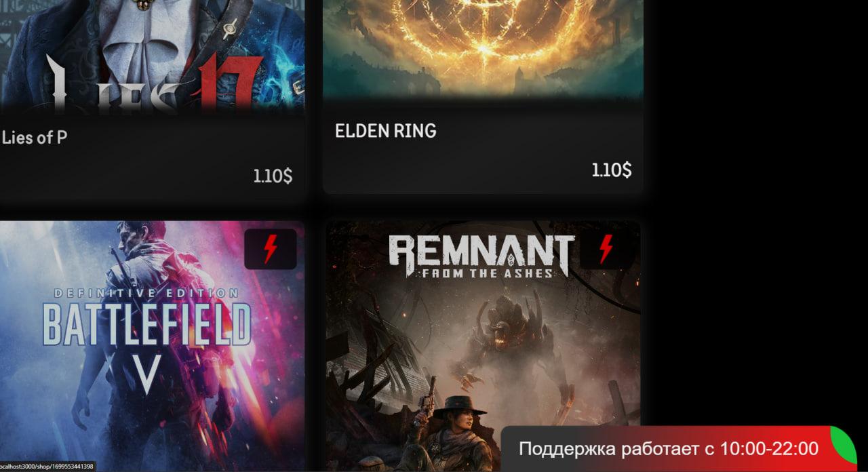Image resolution: width=868 pixels, height=472 pixels.
Task: Click the red lightning badge on Remnant card
Action: pyautogui.click(x=606, y=249)
